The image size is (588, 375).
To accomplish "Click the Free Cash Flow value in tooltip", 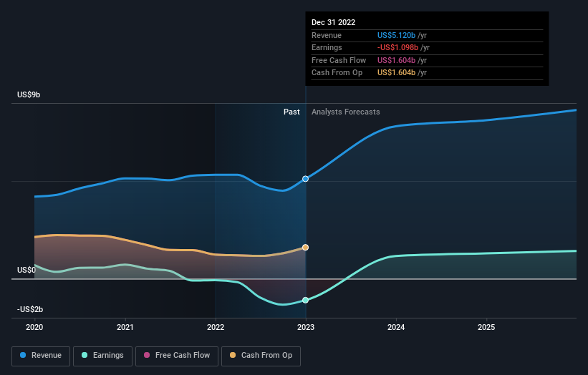I will tap(396, 60).
